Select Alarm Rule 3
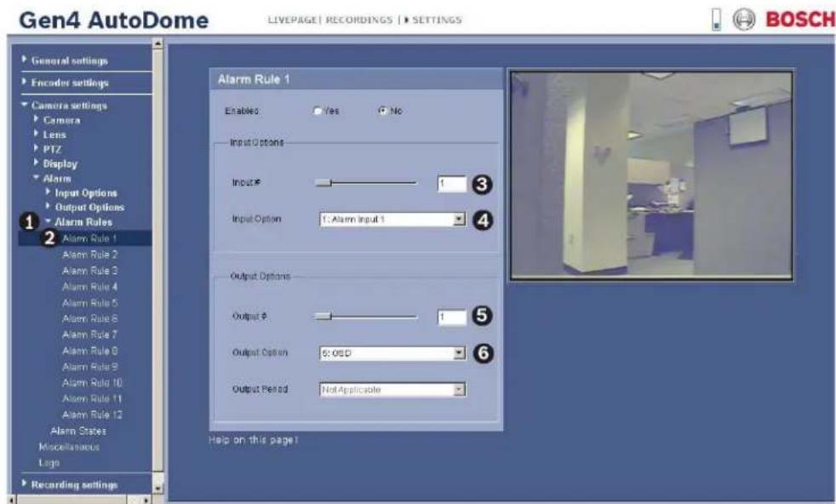This screenshot has height=504, width=836. (x=89, y=271)
